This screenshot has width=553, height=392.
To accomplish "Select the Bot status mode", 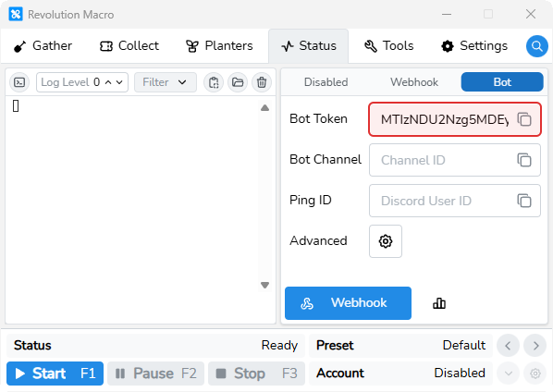I will coord(502,82).
